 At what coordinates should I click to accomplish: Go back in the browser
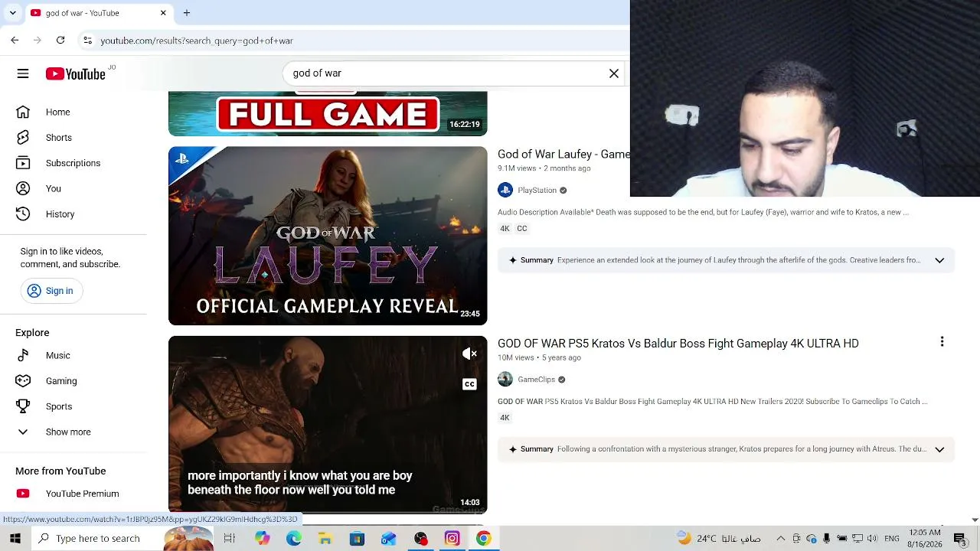(x=15, y=41)
